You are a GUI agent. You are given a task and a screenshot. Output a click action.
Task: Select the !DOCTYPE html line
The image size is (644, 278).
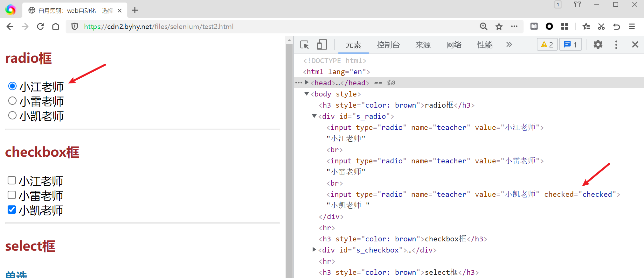(335, 61)
